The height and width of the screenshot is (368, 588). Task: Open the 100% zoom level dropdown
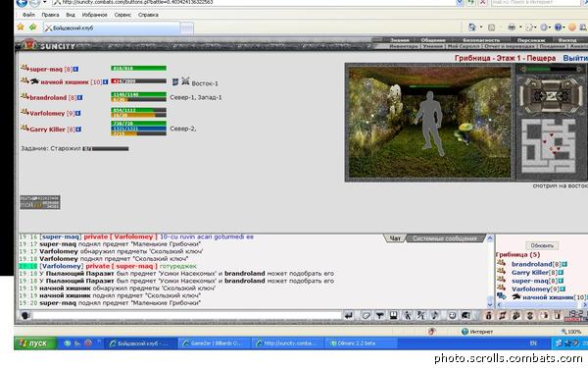[x=571, y=332]
